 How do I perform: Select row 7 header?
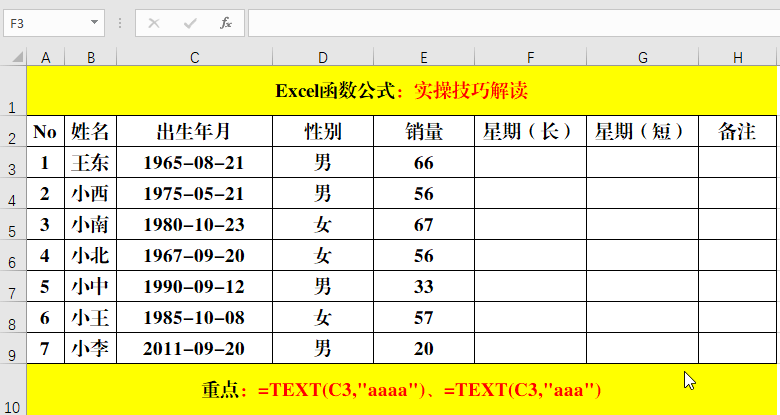pos(13,286)
